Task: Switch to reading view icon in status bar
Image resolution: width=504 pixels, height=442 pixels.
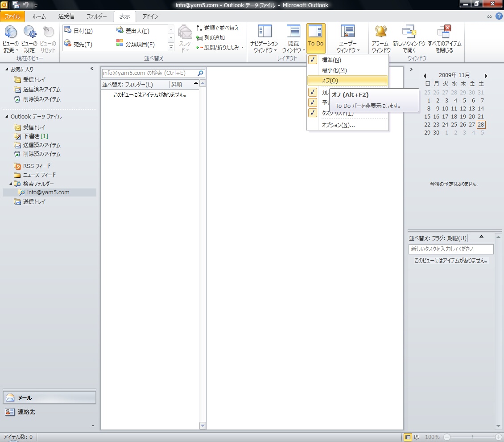Action: tap(417, 437)
